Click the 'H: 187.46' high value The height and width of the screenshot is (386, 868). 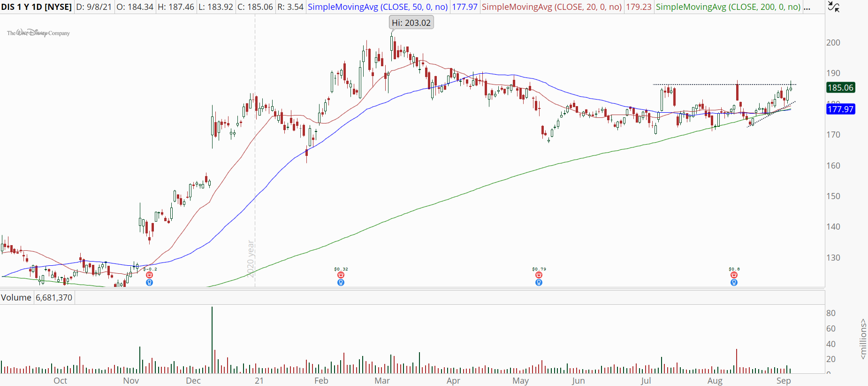coord(176,7)
